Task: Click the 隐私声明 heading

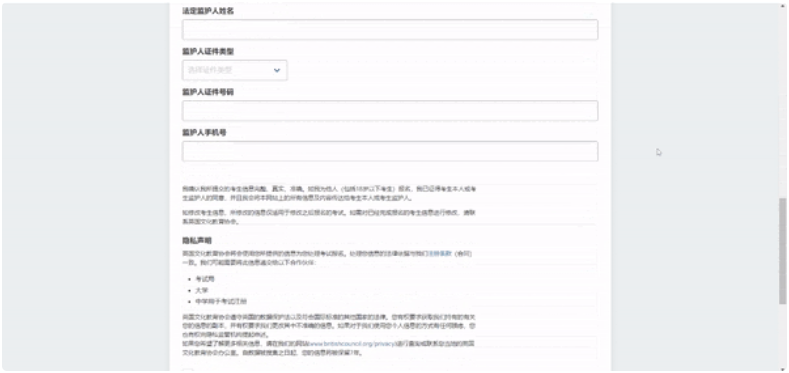Action: click(x=197, y=241)
